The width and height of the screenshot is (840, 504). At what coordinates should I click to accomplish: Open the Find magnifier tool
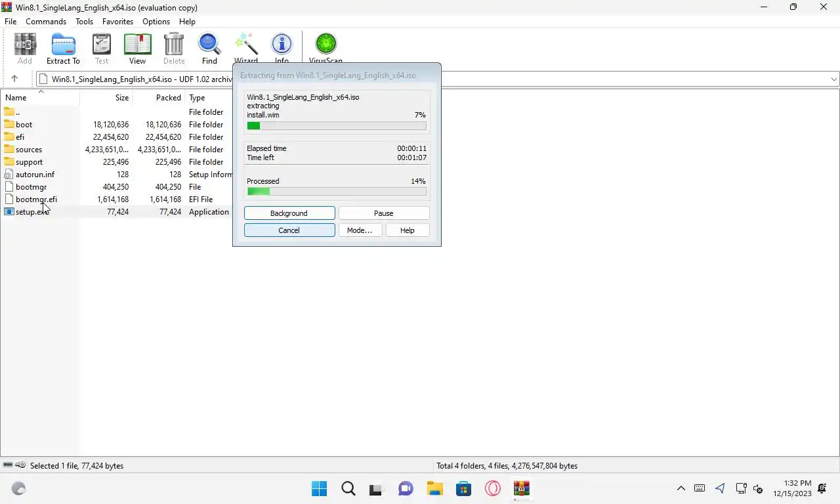pyautogui.click(x=209, y=49)
